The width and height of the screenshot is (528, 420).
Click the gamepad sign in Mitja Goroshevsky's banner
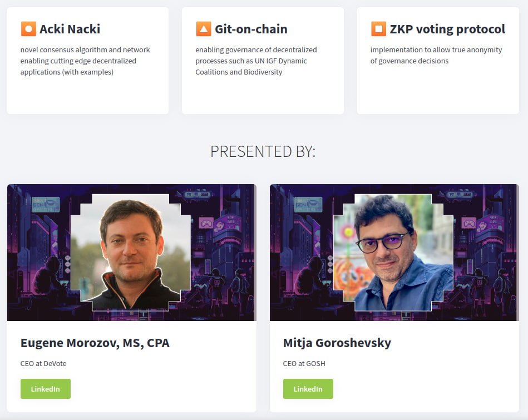(469, 224)
